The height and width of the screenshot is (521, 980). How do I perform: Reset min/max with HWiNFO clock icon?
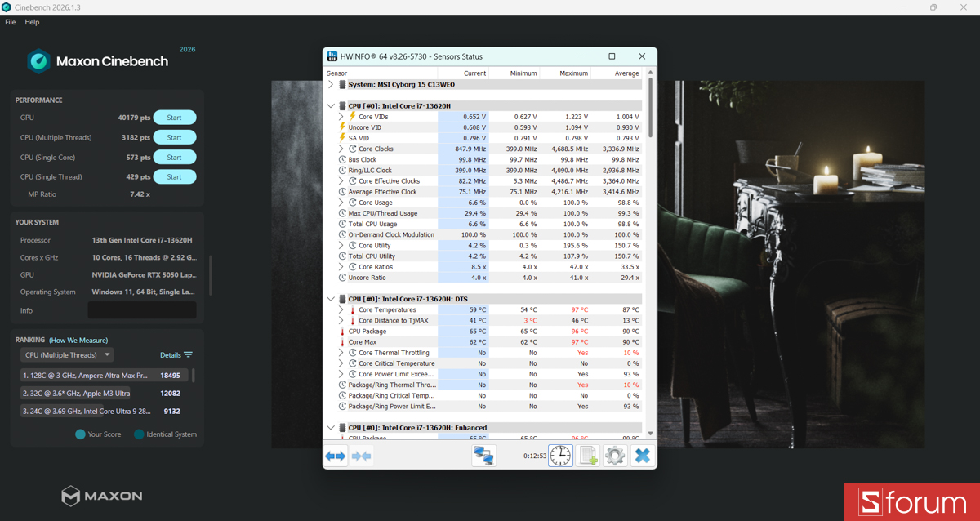pyautogui.click(x=560, y=456)
